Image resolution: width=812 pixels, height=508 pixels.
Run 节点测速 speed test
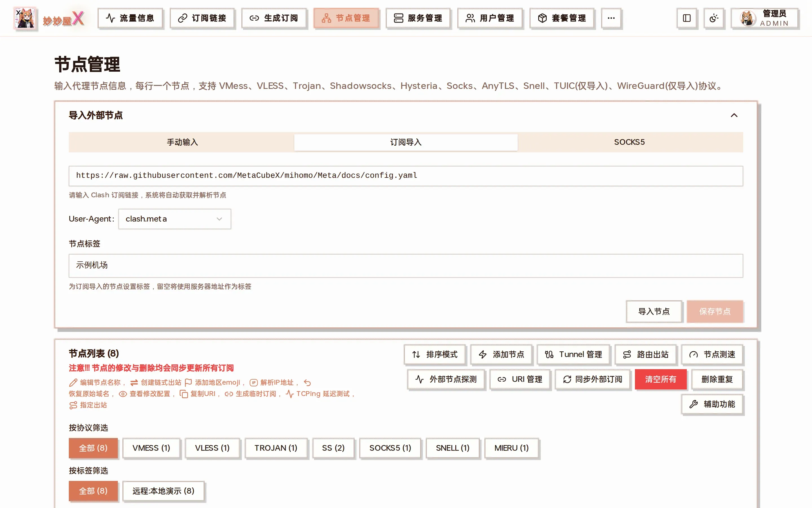712,354
